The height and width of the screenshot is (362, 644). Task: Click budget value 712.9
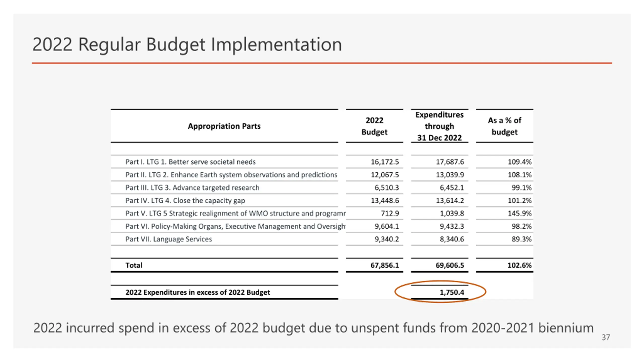point(390,213)
